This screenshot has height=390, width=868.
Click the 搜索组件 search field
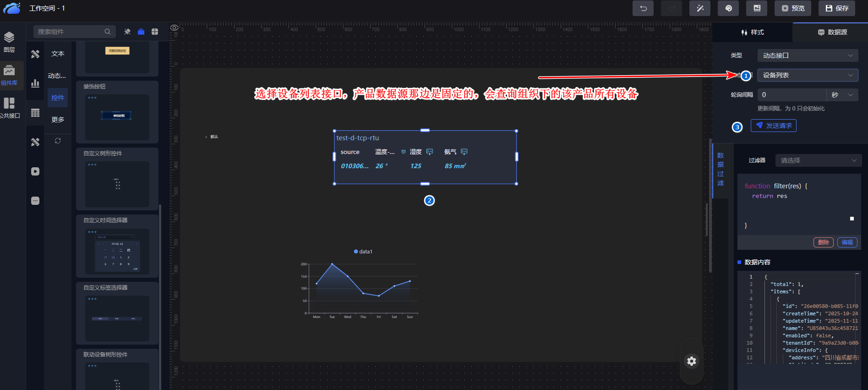[x=70, y=32]
